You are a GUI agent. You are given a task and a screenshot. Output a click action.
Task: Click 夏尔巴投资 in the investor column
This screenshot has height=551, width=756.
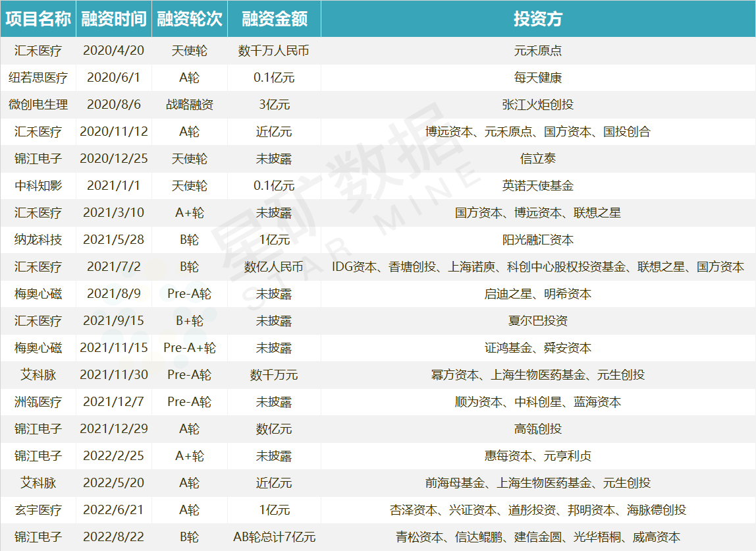click(x=537, y=320)
